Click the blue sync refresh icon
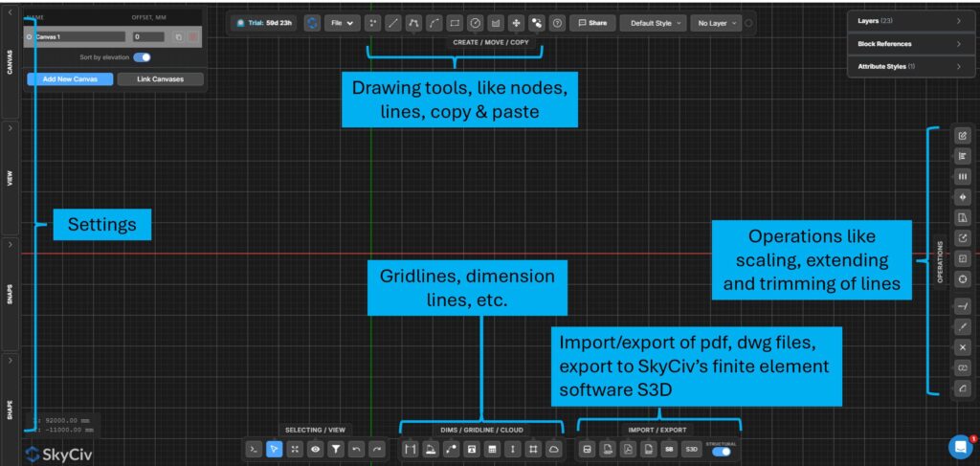The height and width of the screenshot is (466, 980). pyautogui.click(x=312, y=23)
